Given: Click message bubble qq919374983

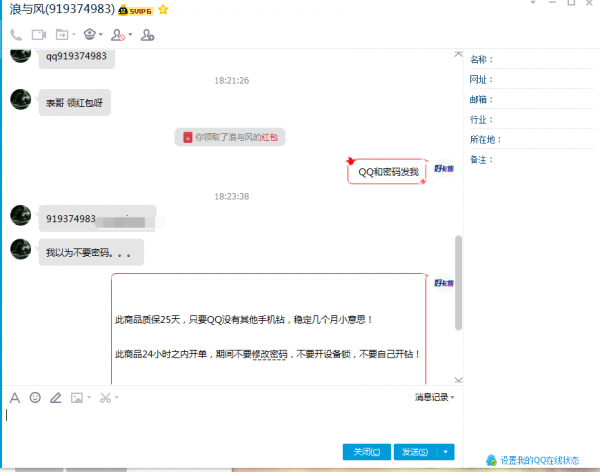Looking at the screenshot, I should [x=77, y=57].
